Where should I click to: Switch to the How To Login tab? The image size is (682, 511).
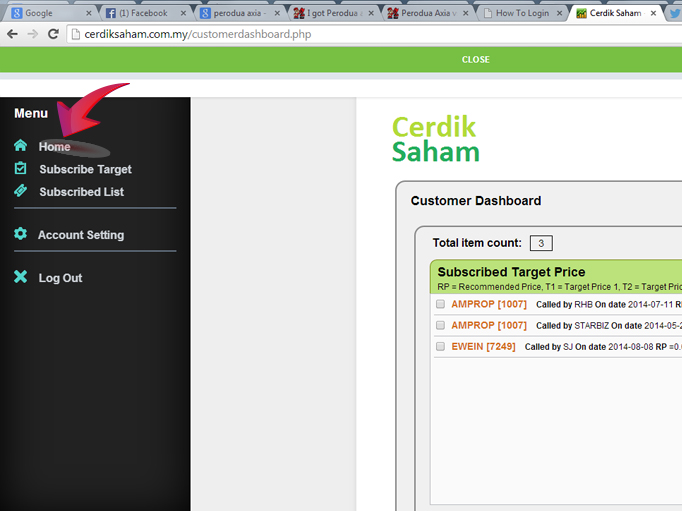point(522,13)
